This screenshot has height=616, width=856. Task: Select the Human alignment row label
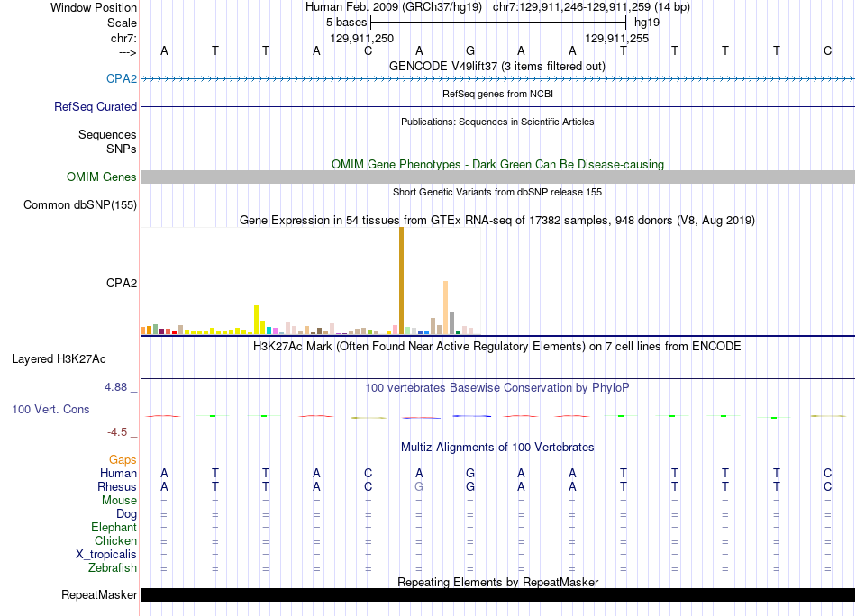point(118,473)
